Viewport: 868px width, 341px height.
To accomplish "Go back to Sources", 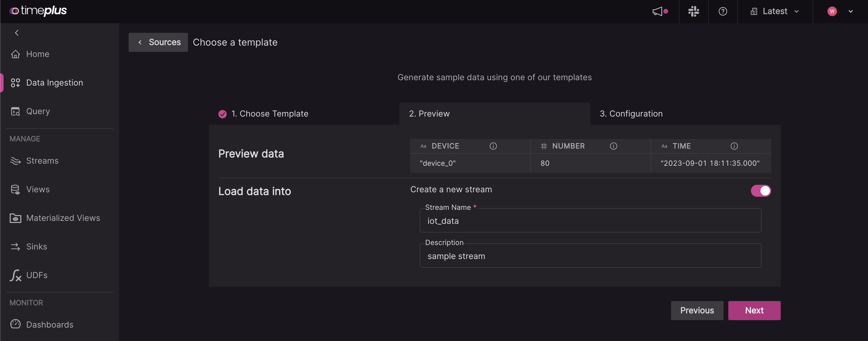I will coord(158,42).
